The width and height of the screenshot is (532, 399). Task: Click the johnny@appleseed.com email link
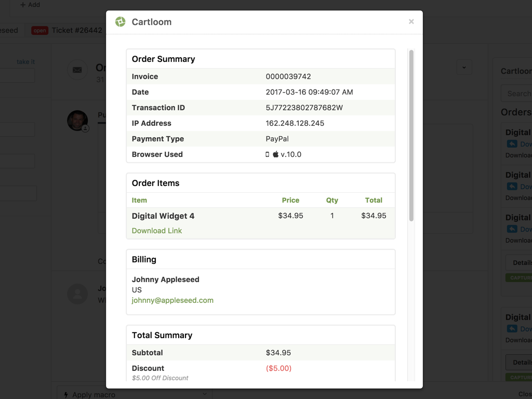tap(172, 300)
